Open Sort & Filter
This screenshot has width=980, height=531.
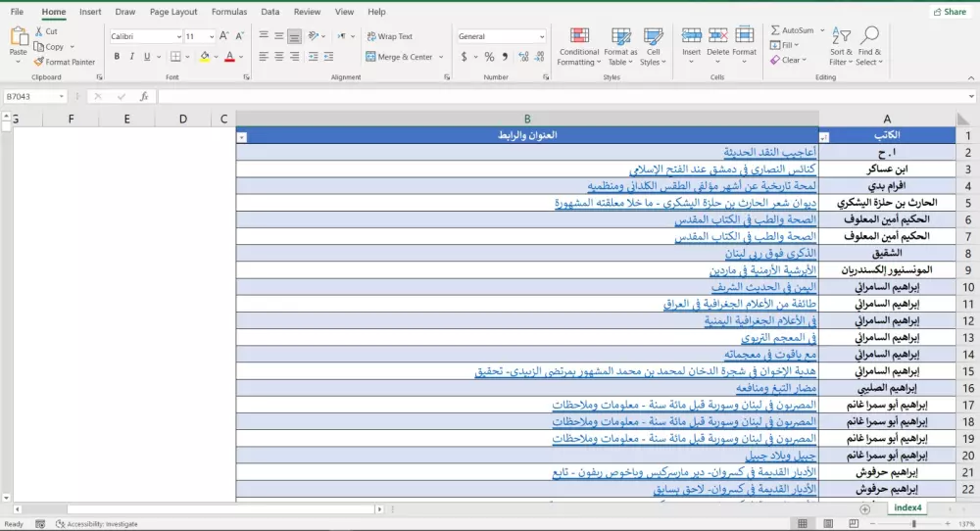(x=841, y=47)
